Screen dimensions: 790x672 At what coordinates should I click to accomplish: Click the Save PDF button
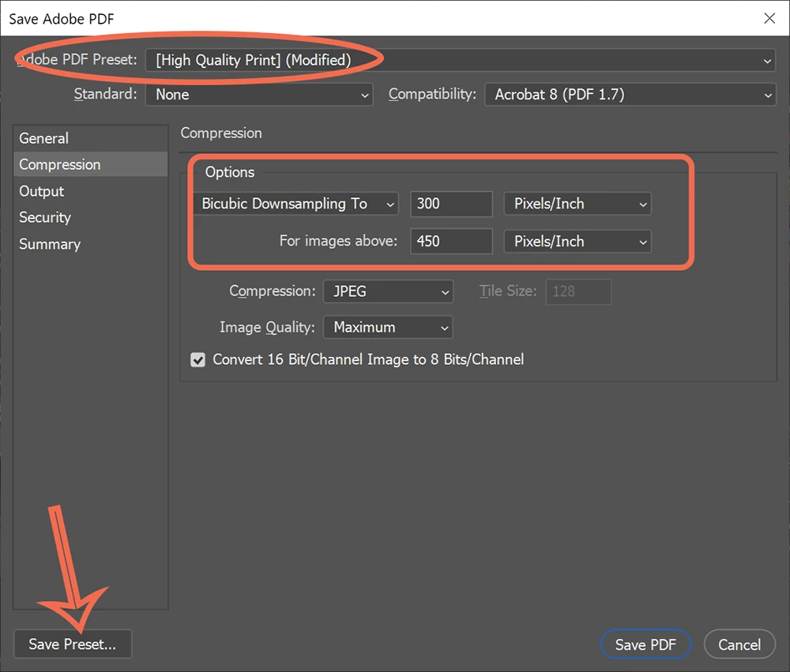pos(645,645)
